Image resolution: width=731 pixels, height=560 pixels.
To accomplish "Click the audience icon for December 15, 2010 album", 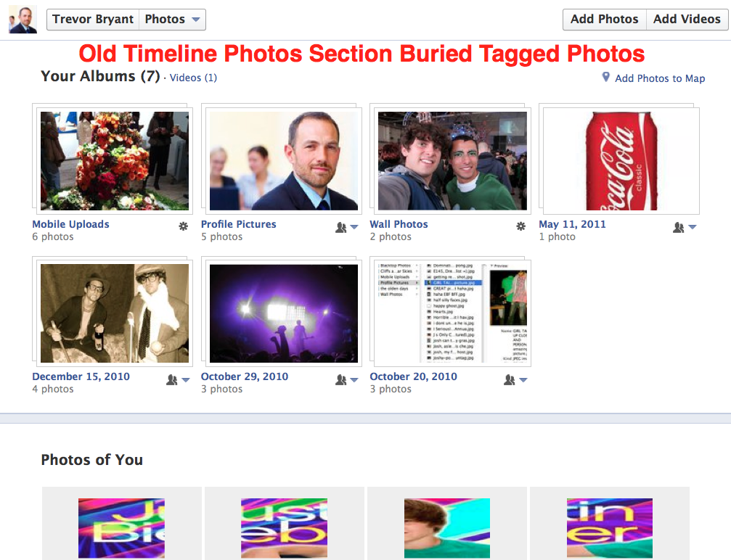I will point(172,379).
